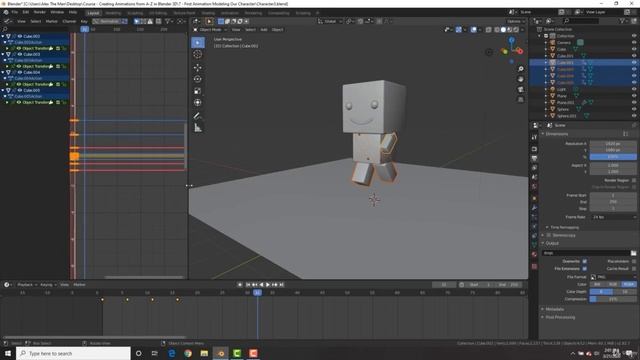This screenshot has height=360, width=640.
Task: Open the File menu
Action: [15, 12]
